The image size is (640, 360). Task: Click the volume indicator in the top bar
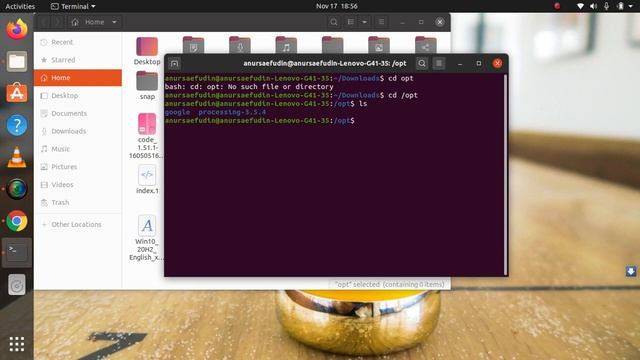tap(593, 6)
